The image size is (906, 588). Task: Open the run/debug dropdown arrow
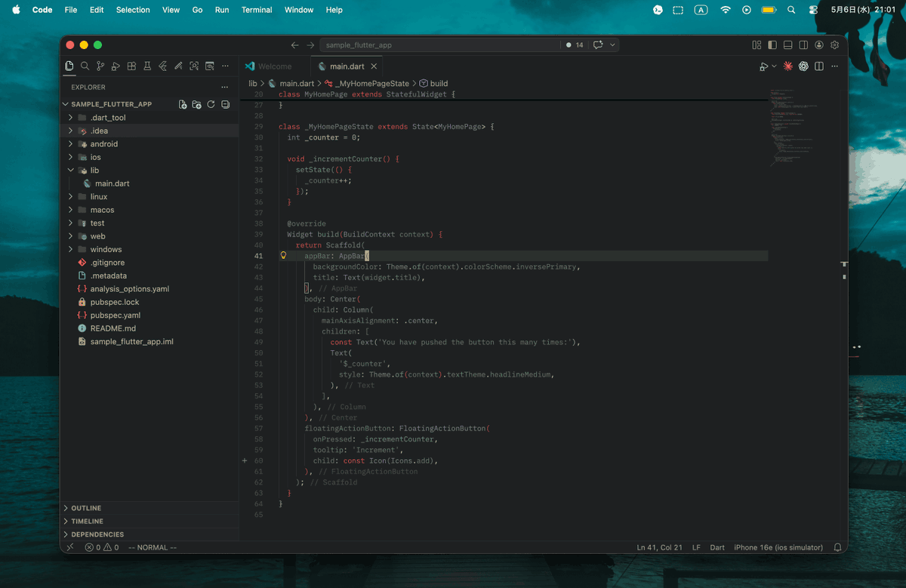(x=774, y=66)
